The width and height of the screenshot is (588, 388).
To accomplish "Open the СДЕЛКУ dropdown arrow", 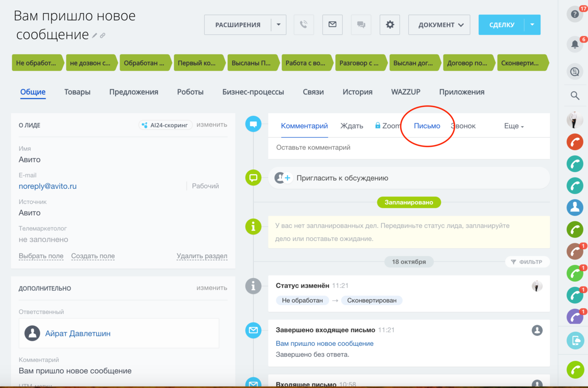I will click(532, 25).
